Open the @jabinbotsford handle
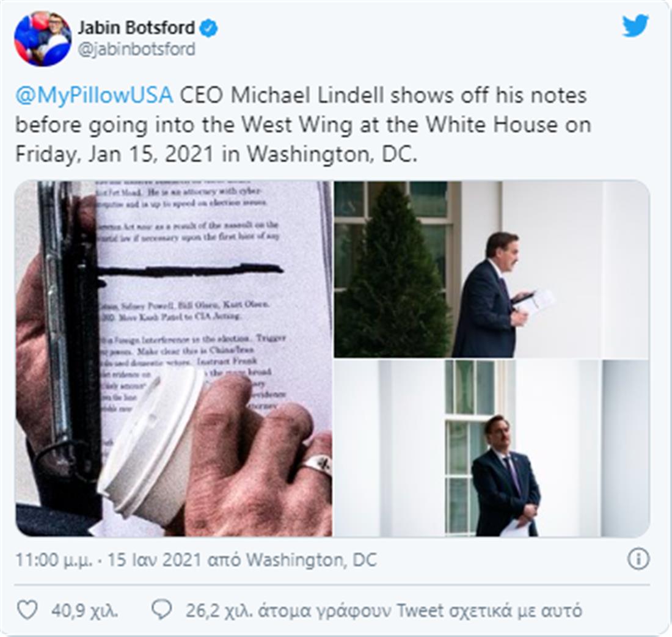 pyautogui.click(x=136, y=49)
